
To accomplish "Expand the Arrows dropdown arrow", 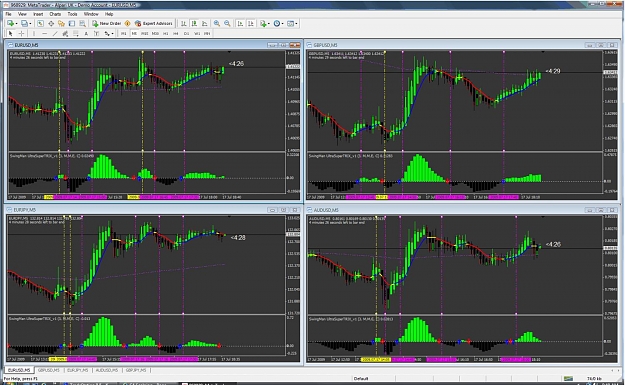I will [112, 33].
